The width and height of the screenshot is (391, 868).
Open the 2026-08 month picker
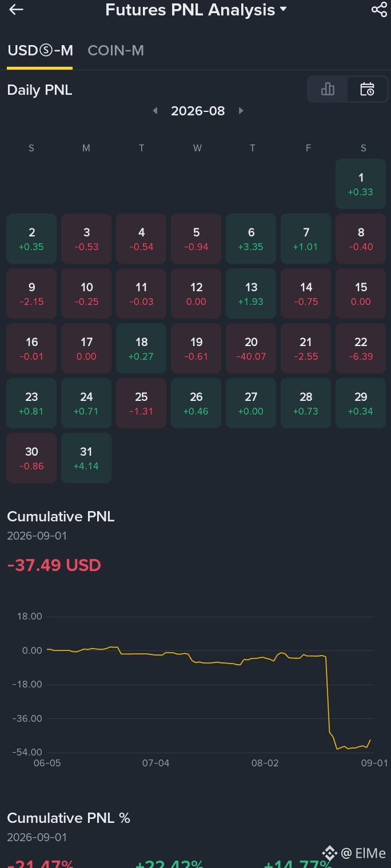[198, 111]
